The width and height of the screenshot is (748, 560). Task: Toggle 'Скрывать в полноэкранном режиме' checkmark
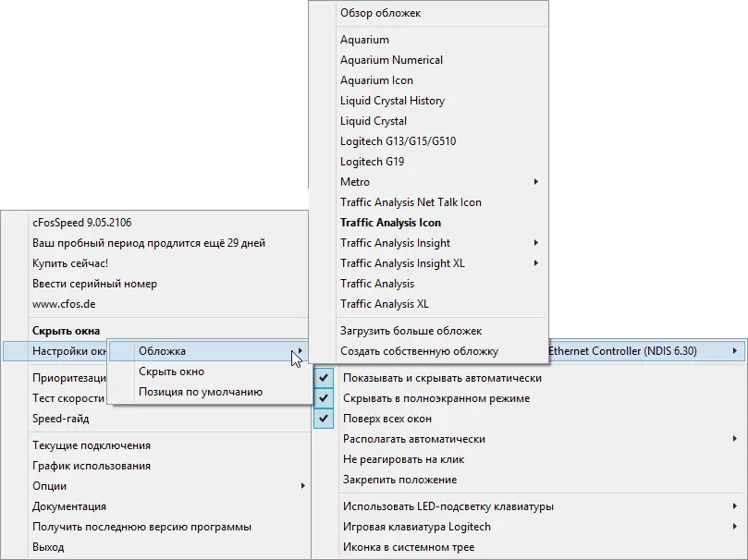(324, 398)
